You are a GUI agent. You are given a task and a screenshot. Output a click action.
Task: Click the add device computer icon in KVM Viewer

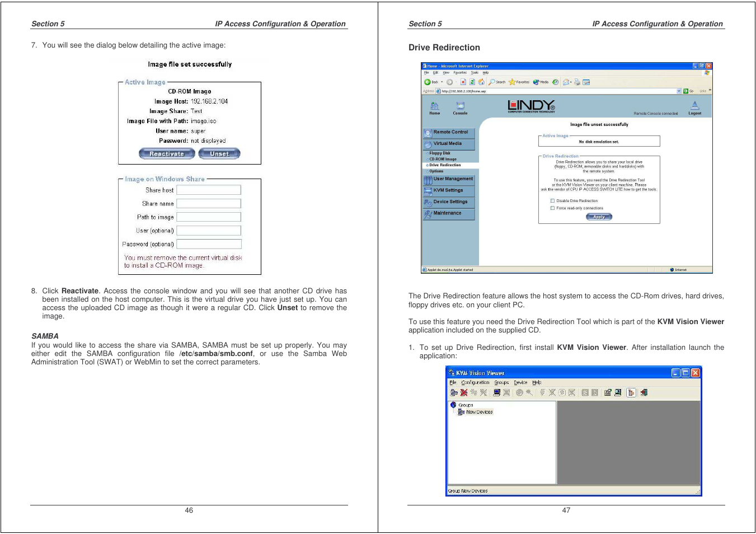point(496,392)
